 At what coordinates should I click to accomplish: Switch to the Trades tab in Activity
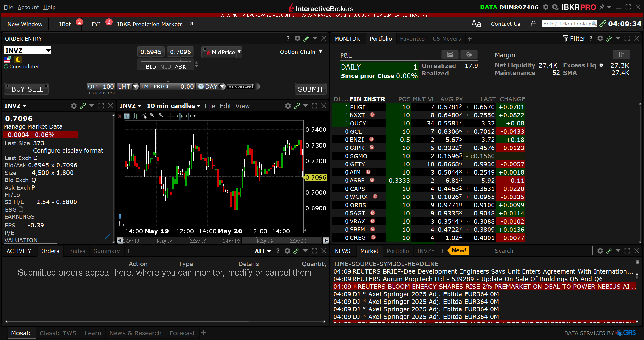coord(76,251)
